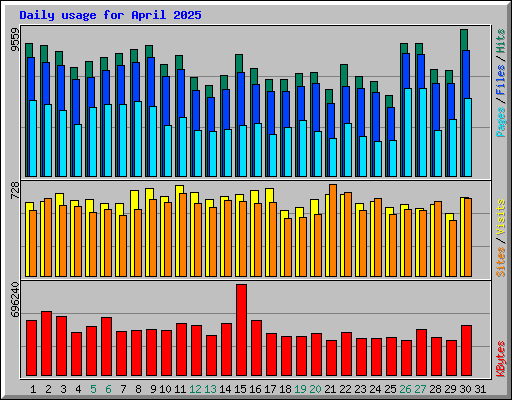The height and width of the screenshot is (400, 512).
Task: Click the tallest green hits bar, day 30
Action: tap(464, 40)
